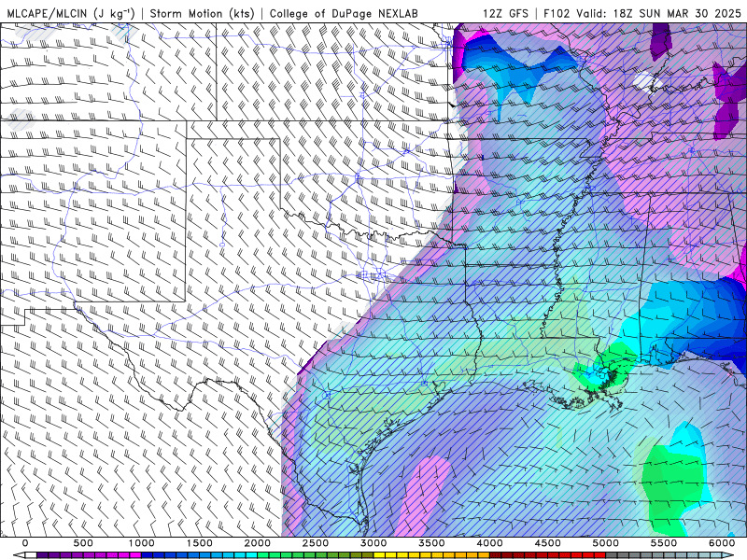
Task: Pick the dark blue swatch in the color bar
Action: (147, 555)
